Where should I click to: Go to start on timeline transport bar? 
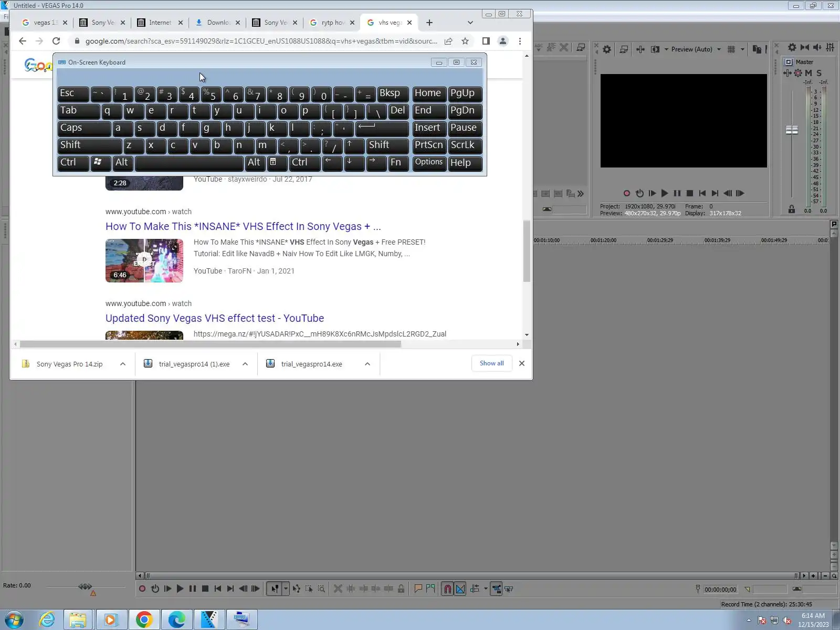(x=218, y=589)
